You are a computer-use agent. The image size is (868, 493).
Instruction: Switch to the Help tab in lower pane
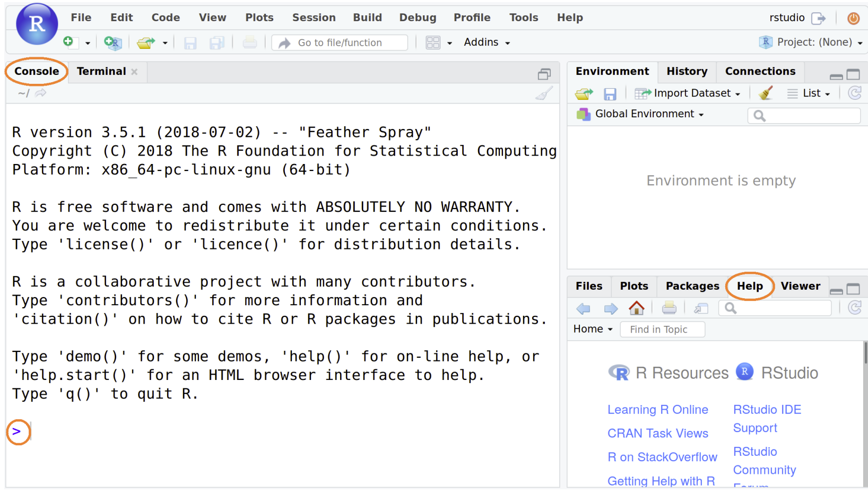750,286
